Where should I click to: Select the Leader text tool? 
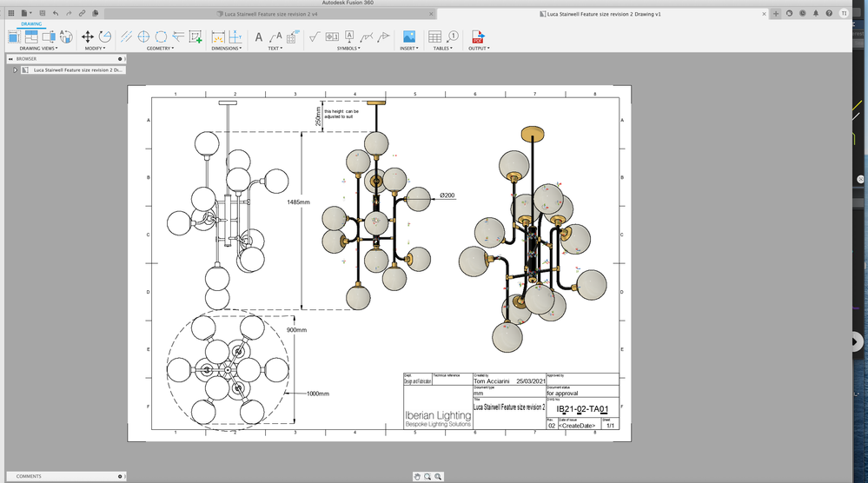[x=275, y=37]
